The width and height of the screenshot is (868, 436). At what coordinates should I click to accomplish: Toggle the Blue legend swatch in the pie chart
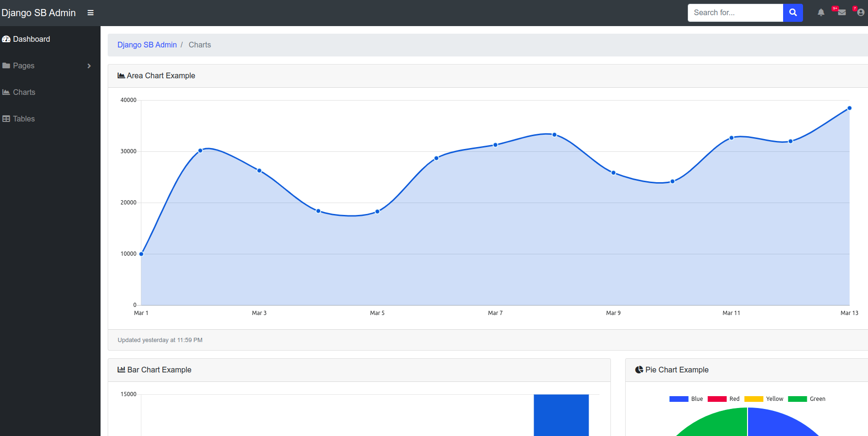[x=679, y=399]
